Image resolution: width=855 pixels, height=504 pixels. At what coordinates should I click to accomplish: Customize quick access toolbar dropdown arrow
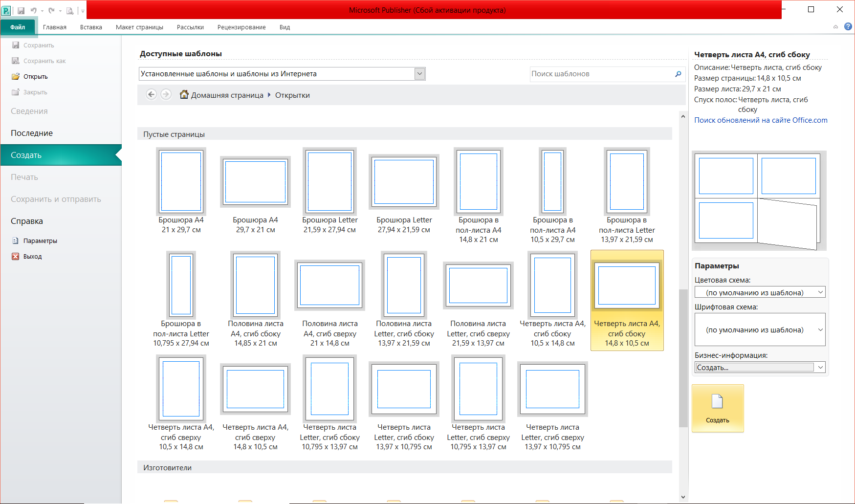coord(83,11)
